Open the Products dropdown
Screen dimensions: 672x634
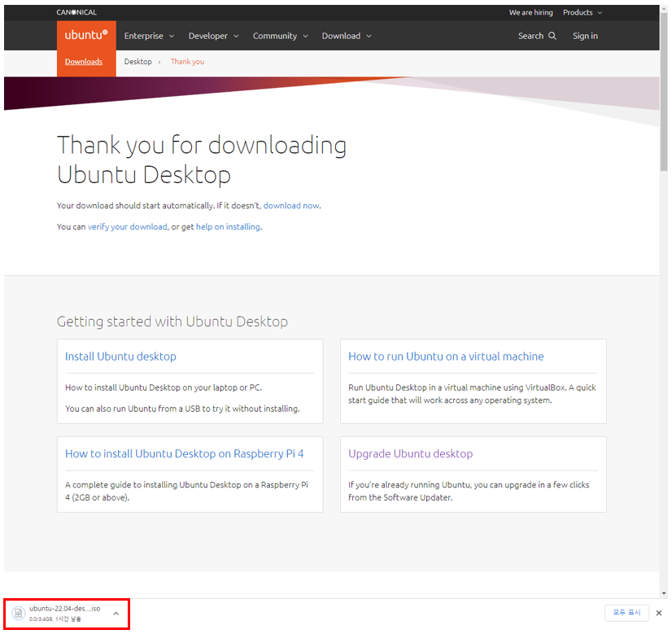tap(583, 12)
